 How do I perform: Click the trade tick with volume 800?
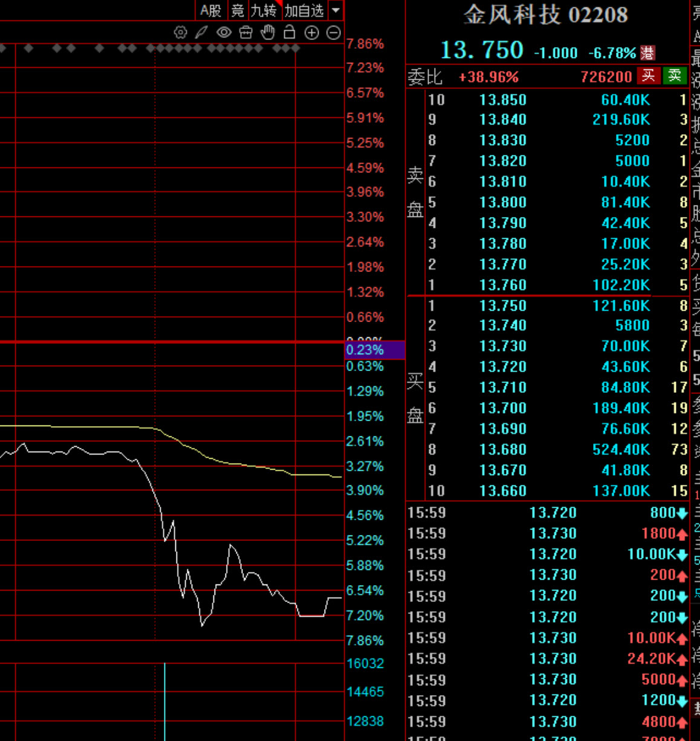click(547, 513)
